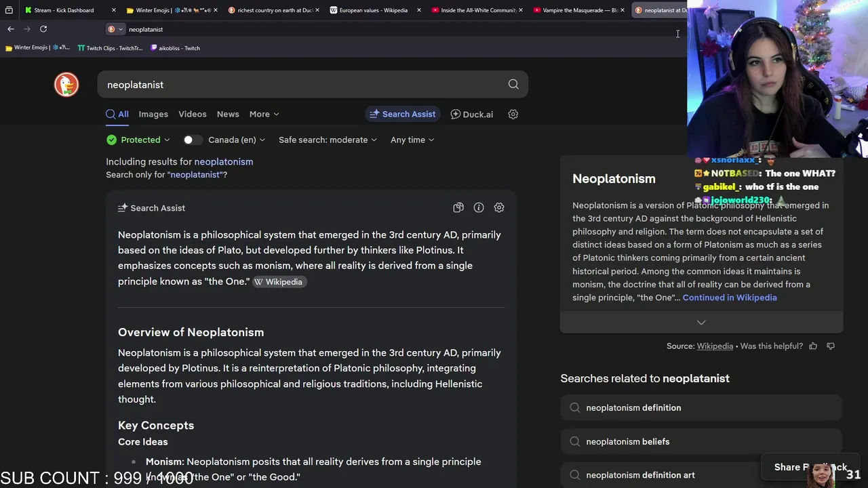Open Continued in Wikipedia link
The height and width of the screenshot is (488, 868).
[x=730, y=298]
